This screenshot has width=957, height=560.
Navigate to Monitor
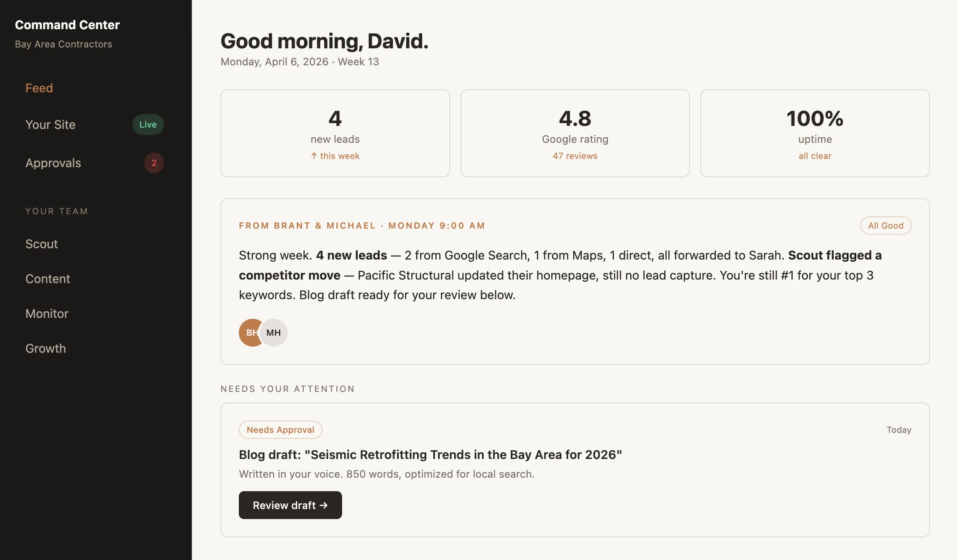tap(47, 314)
